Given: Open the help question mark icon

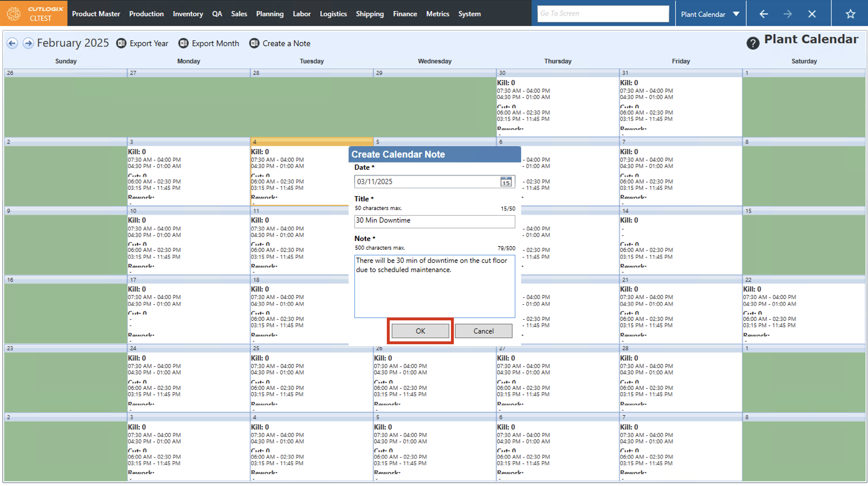Looking at the screenshot, I should (752, 43).
